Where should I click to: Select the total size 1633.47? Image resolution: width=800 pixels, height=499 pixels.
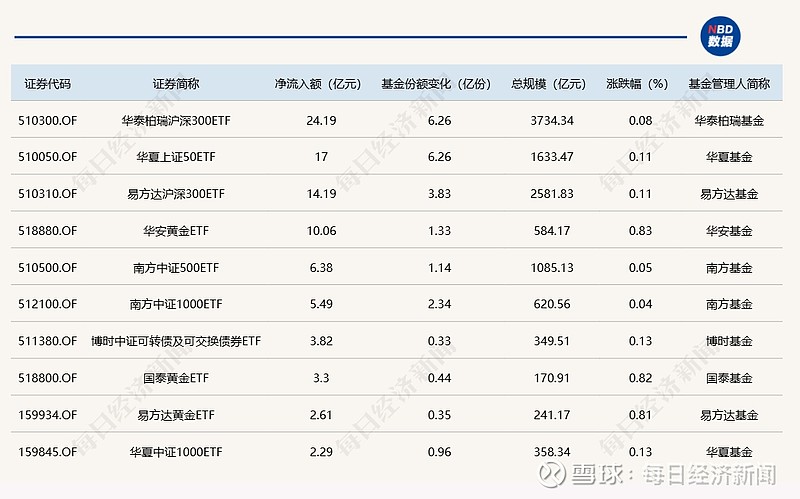pos(552,157)
